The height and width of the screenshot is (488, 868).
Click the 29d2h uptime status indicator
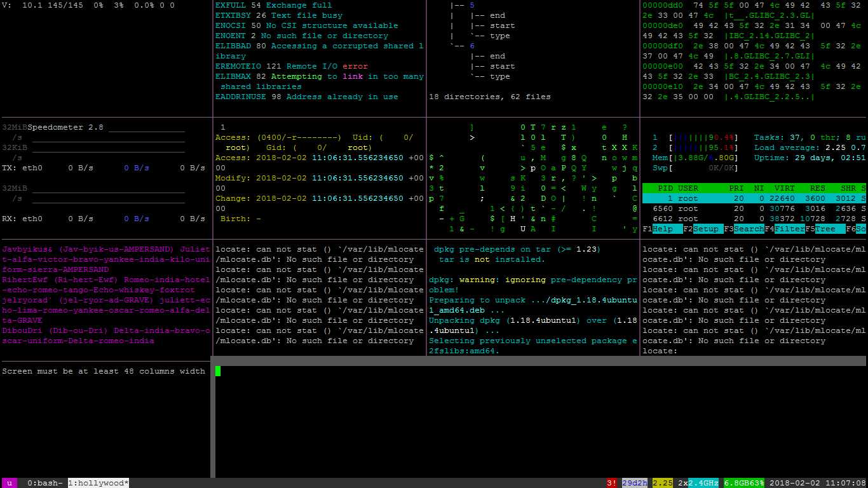coord(635,483)
